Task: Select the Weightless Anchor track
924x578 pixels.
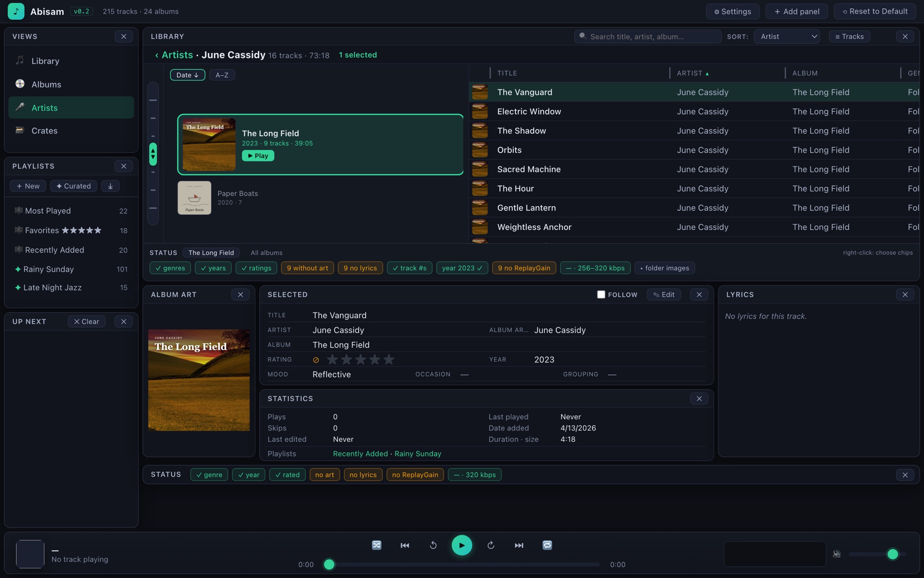Action: 694,227
